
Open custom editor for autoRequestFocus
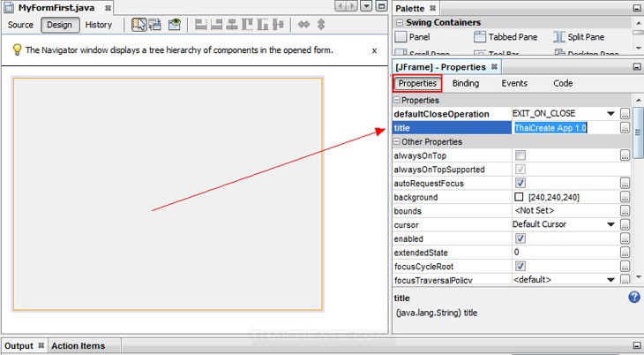tap(625, 183)
